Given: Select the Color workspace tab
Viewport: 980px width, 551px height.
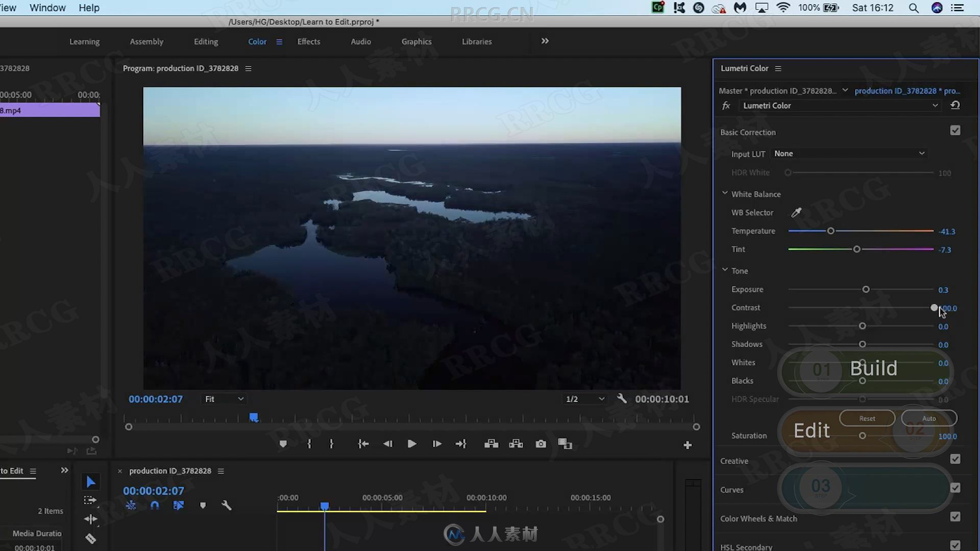Looking at the screenshot, I should pyautogui.click(x=257, y=42).
